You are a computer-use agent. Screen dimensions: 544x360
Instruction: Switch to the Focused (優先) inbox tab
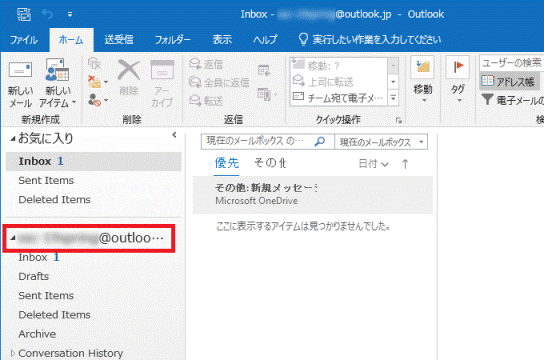(x=227, y=163)
